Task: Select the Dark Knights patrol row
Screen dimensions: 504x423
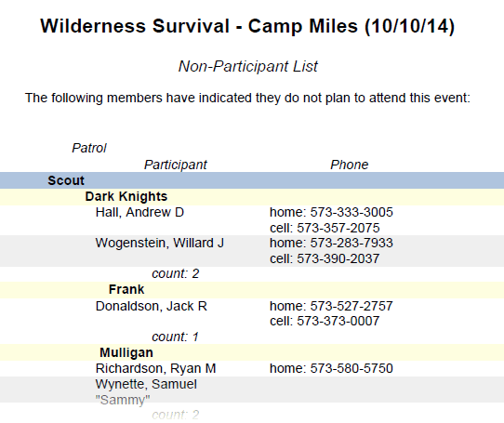Action: click(x=252, y=197)
